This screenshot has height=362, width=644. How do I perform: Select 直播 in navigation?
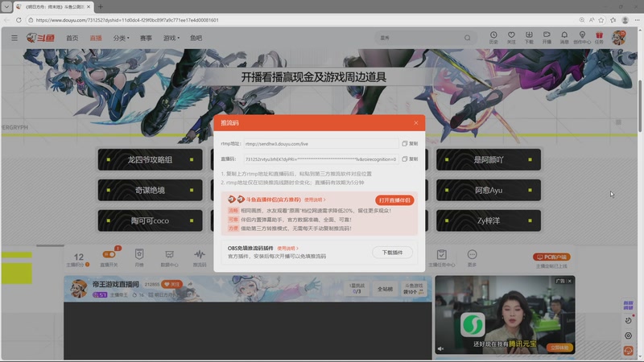tap(96, 38)
